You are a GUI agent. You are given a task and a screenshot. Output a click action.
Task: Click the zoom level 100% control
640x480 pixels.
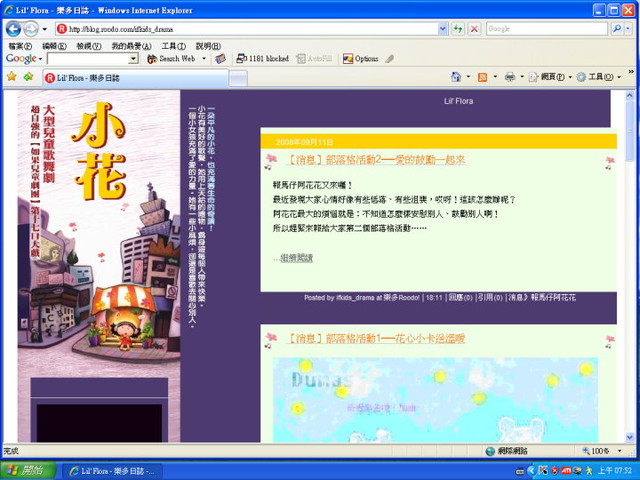click(x=596, y=451)
